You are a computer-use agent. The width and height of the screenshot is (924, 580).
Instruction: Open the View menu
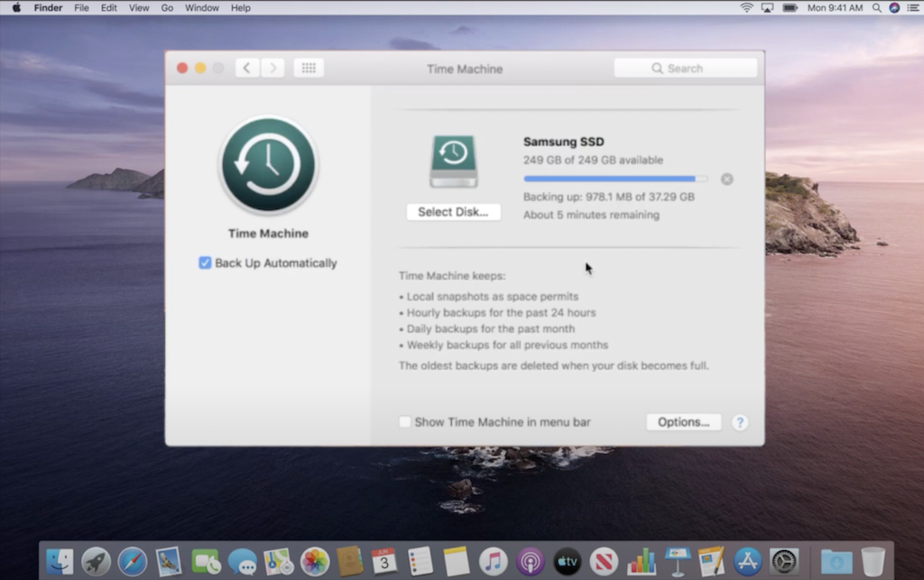pos(139,7)
